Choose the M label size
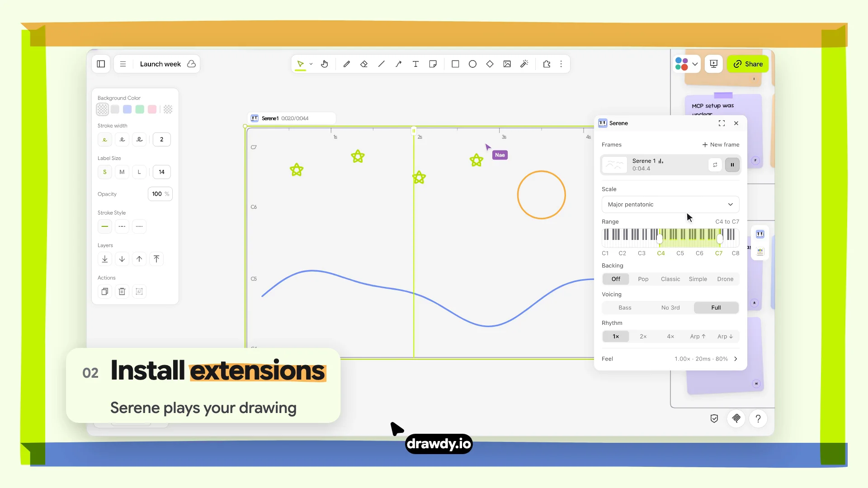This screenshot has height=488, width=868. pos(122,172)
